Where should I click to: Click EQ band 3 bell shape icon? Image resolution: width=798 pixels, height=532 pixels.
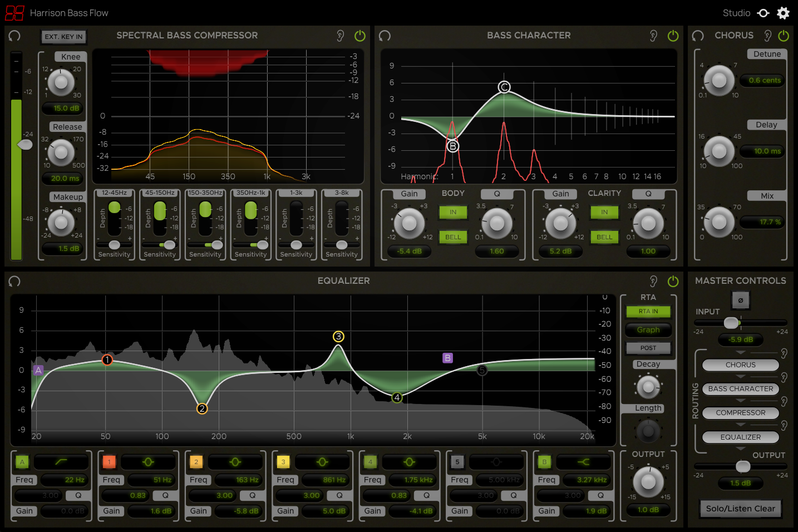322,462
